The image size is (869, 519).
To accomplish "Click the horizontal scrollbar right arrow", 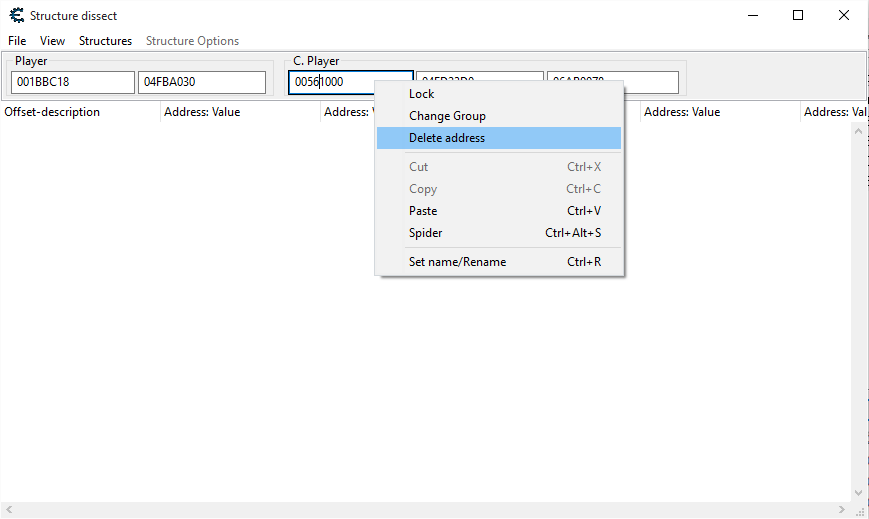I will (844, 510).
